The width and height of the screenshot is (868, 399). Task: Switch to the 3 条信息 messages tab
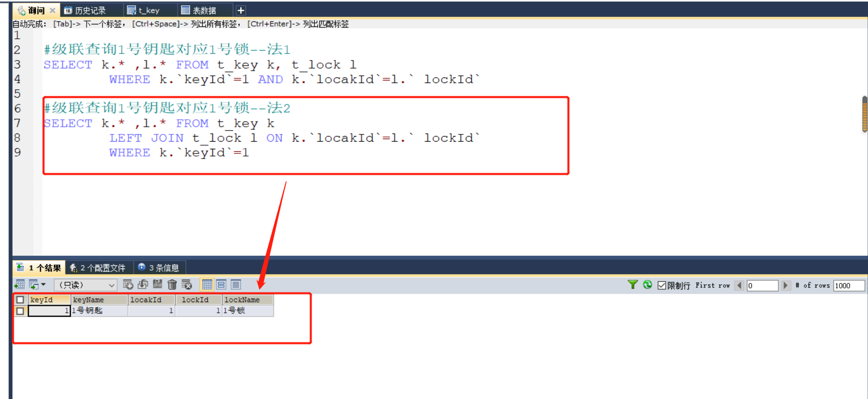click(159, 268)
